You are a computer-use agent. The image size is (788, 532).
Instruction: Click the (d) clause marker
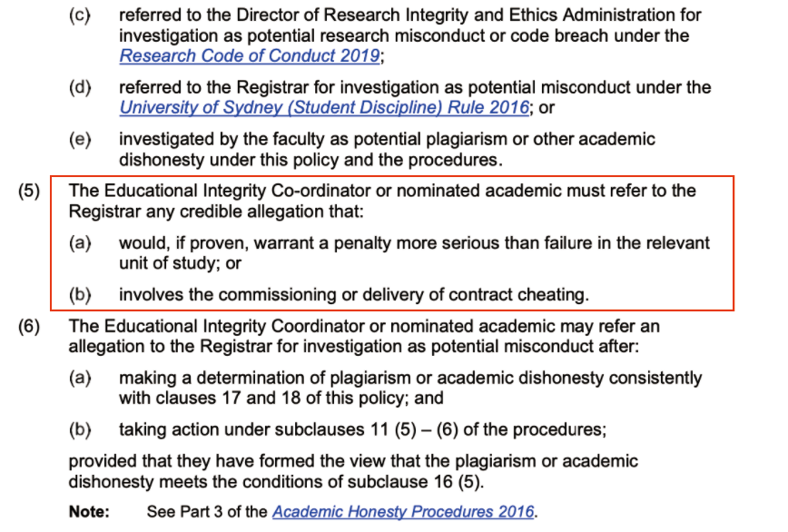point(80,88)
